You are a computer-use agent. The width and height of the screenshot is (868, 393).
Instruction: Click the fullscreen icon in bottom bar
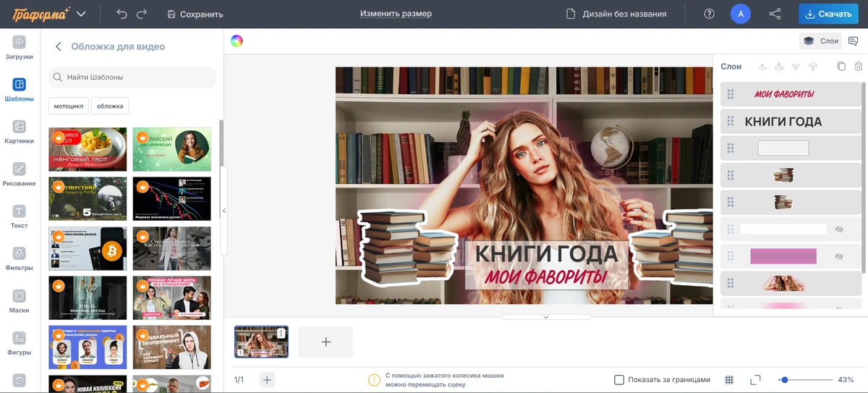755,380
